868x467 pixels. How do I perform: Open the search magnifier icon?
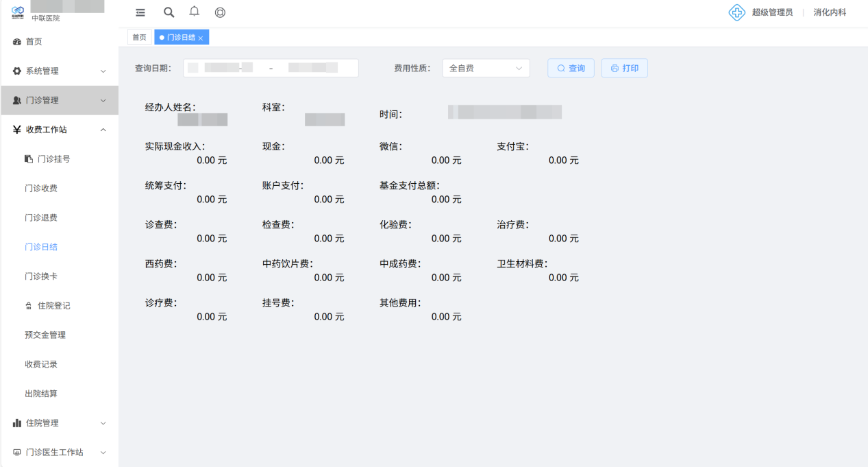(x=169, y=12)
